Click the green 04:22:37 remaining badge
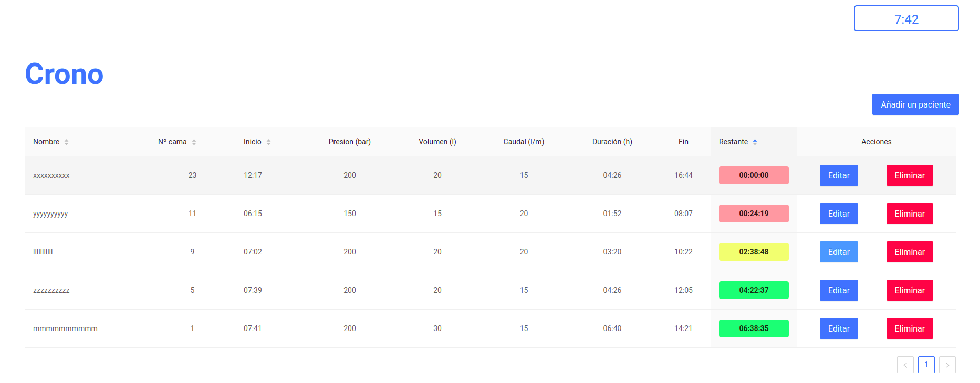This screenshot has height=383, width=980. click(754, 290)
